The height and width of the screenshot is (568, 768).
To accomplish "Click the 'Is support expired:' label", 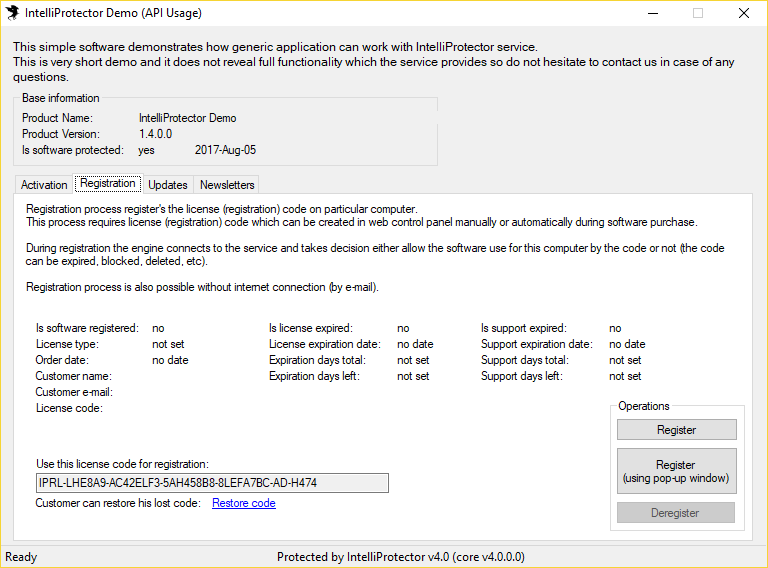I will tap(524, 328).
